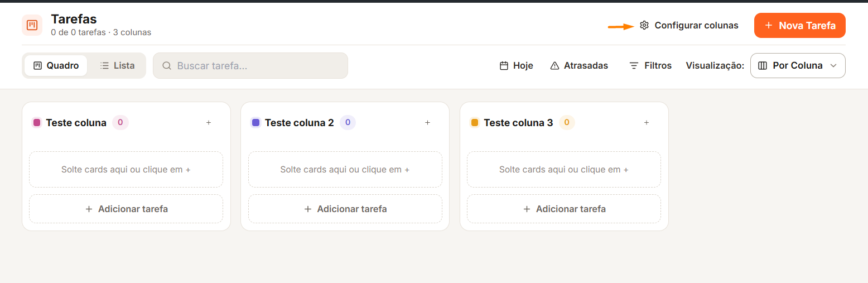This screenshot has height=283, width=868.
Task: Click the gear icon beside Configurar colunas
Action: pos(644,25)
